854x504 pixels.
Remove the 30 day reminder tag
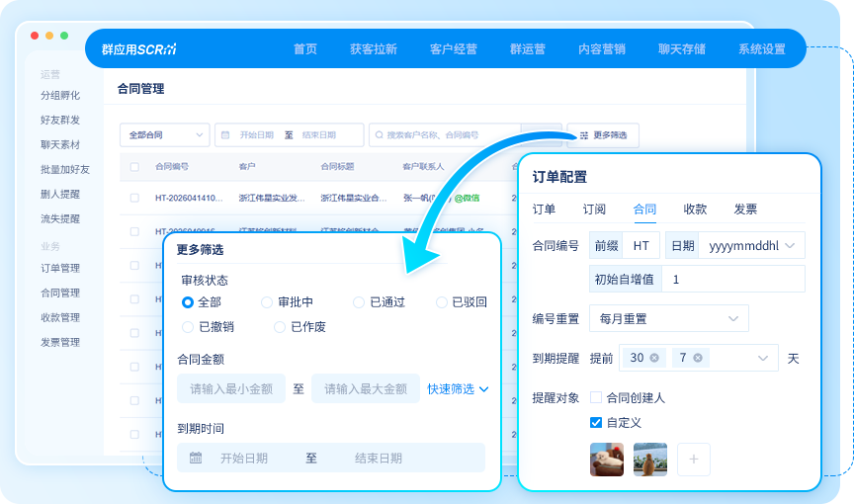pos(654,358)
